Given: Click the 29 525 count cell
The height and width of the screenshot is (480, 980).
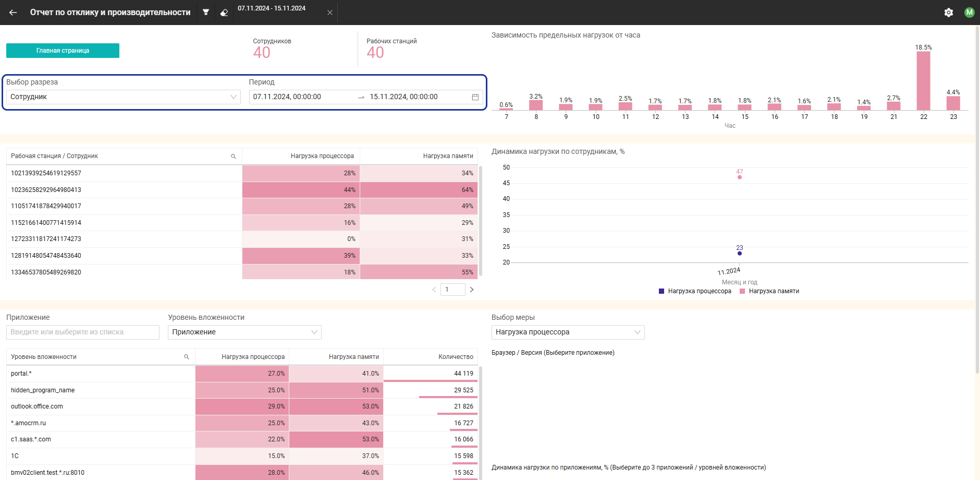Looking at the screenshot, I should pos(431,390).
